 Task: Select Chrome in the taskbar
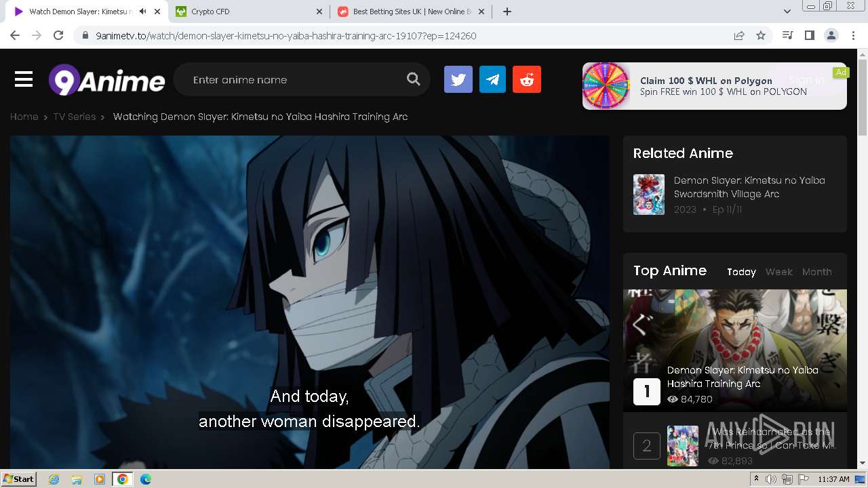coord(123,479)
